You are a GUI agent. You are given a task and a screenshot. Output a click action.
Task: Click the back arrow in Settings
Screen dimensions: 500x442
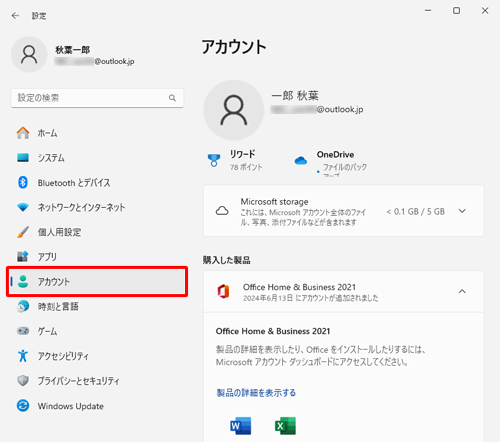(x=15, y=16)
